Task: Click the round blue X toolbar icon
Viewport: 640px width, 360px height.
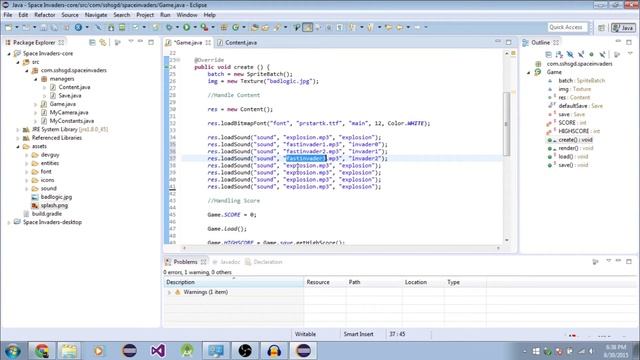Action: pyautogui.click(x=78, y=27)
